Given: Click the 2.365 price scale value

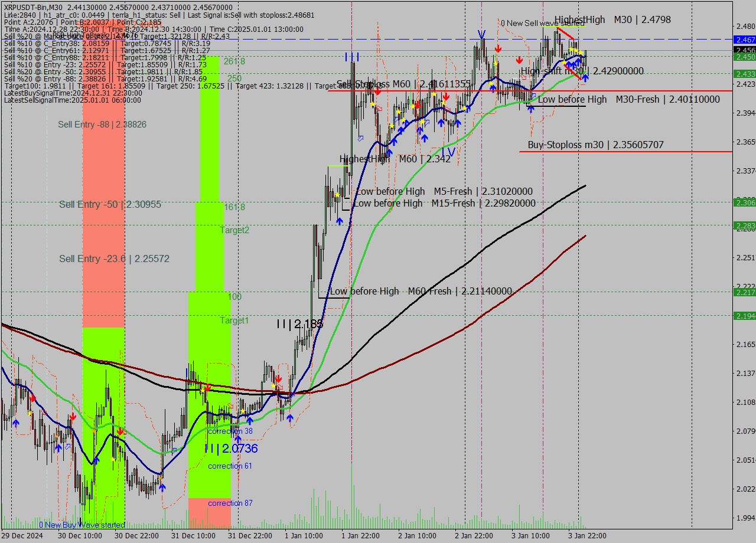Looking at the screenshot, I should coord(745,142).
